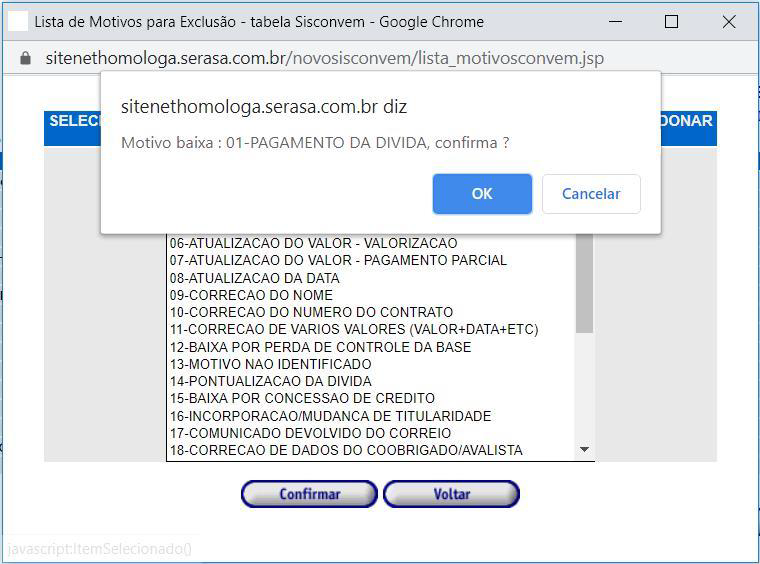The width and height of the screenshot is (760, 564).
Task: Select 10-CORRECAO DO NUMERO DO CONTRATO
Action: point(311,312)
